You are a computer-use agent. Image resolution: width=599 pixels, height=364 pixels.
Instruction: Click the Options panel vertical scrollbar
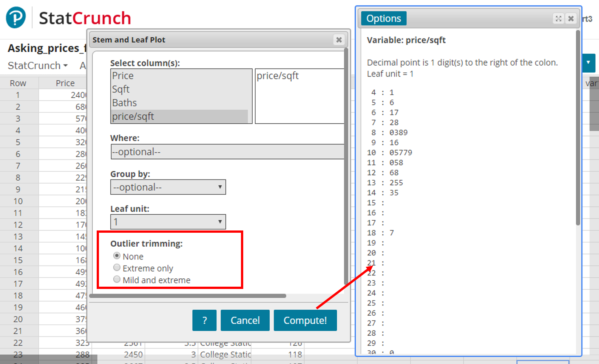click(x=577, y=128)
